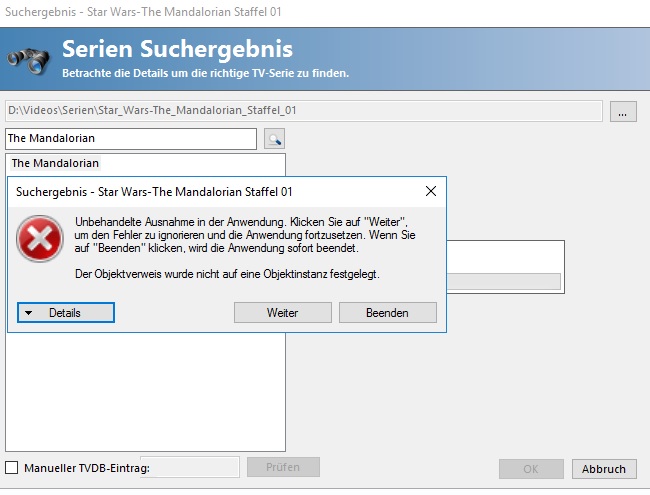
Task: Click the manual TVDB entry input field
Action: 190,467
